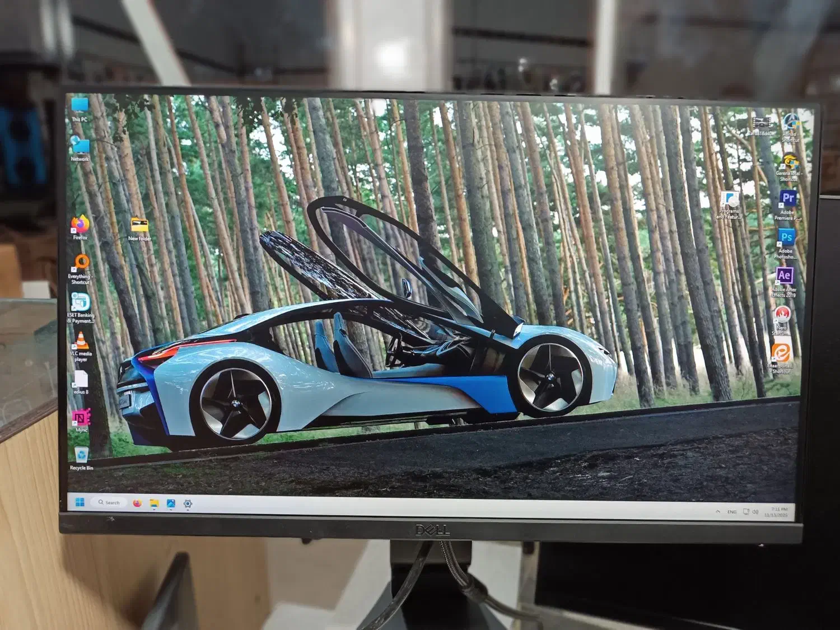840x630 pixels.
Task: Open the network status tray icon
Action: 746,512
